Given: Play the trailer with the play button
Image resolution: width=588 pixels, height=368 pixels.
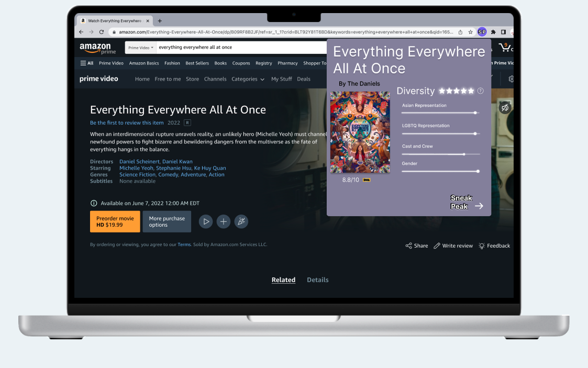Looking at the screenshot, I should 206,221.
